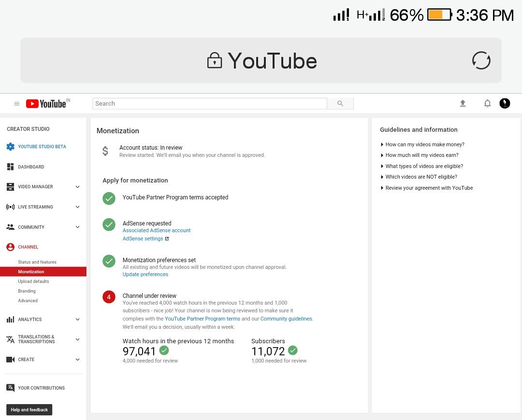Viewport: 522px width, 420px height.
Task: Click Help and feedback button
Action: [29, 410]
